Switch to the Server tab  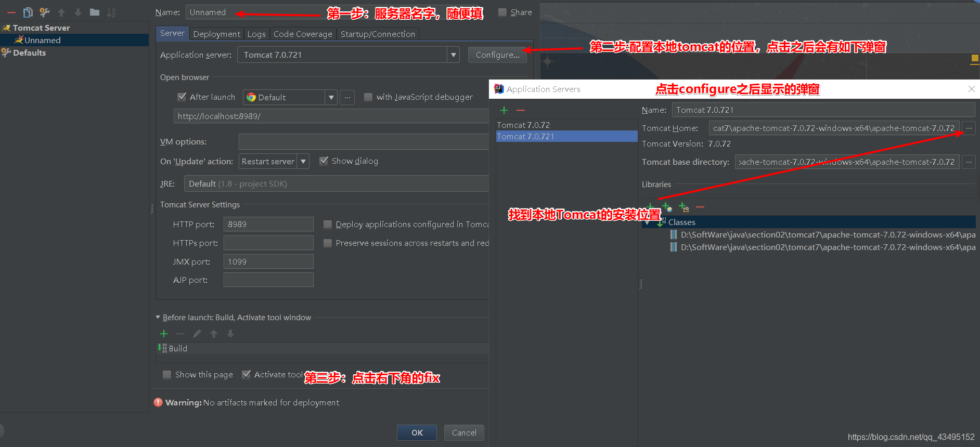click(172, 33)
